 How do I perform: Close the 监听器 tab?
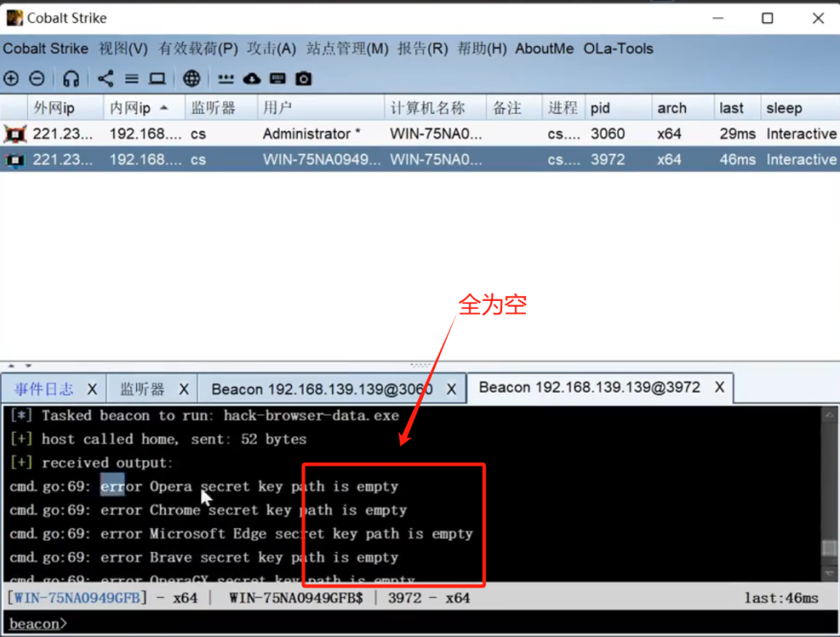tap(184, 389)
